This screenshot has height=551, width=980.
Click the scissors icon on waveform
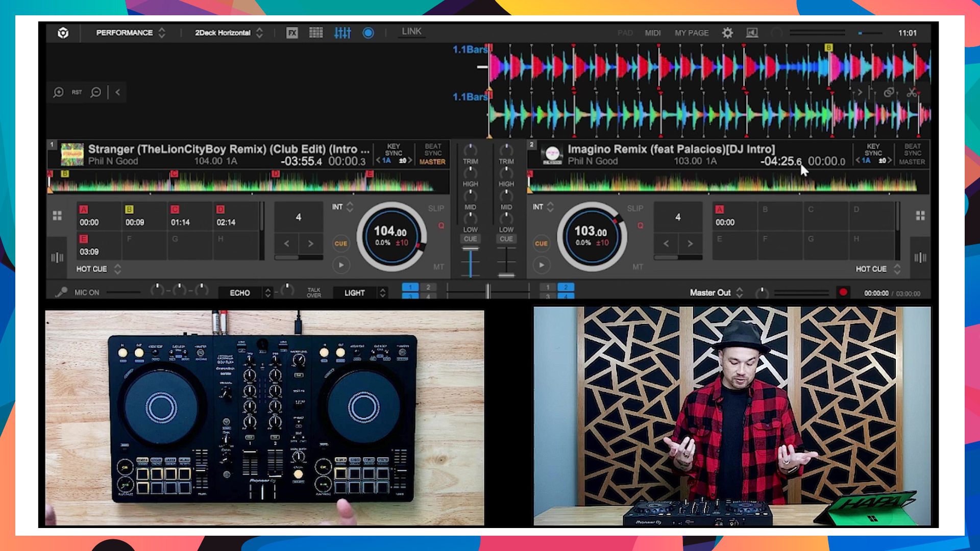click(912, 92)
